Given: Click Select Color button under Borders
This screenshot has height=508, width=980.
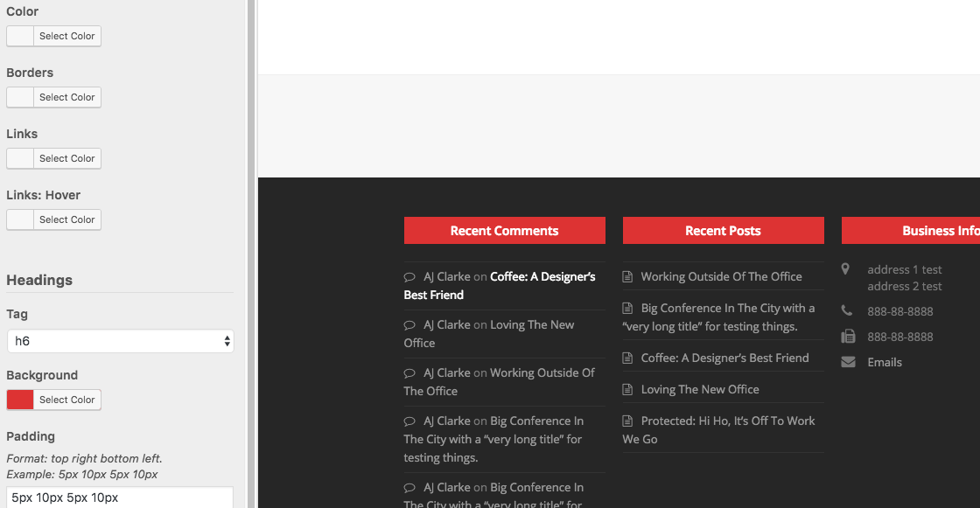Looking at the screenshot, I should pyautogui.click(x=66, y=97).
